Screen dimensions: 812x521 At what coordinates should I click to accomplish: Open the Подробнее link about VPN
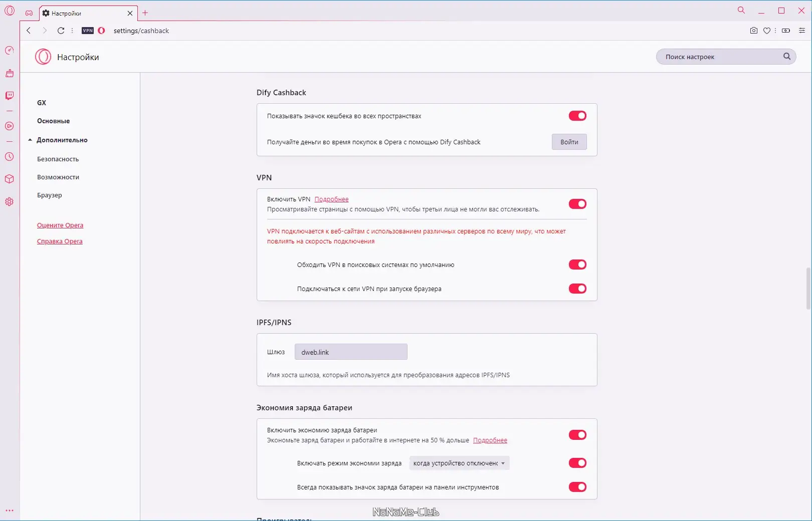click(x=332, y=199)
